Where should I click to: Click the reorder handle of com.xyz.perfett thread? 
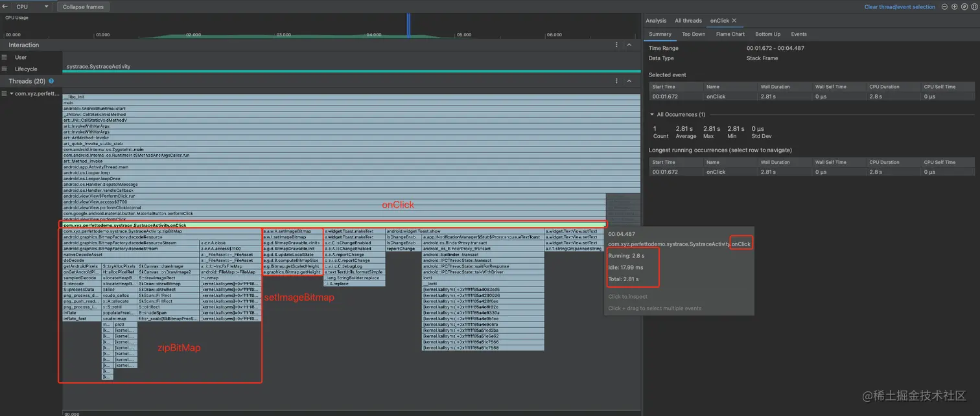coord(5,94)
